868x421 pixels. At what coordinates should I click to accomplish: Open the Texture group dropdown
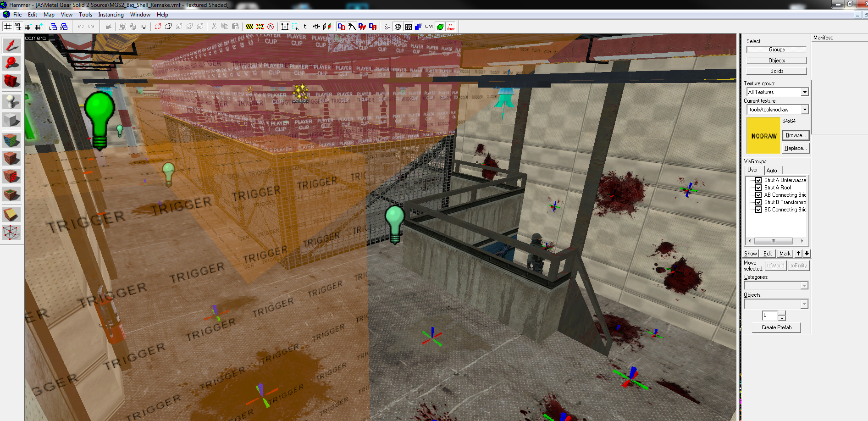pos(804,92)
